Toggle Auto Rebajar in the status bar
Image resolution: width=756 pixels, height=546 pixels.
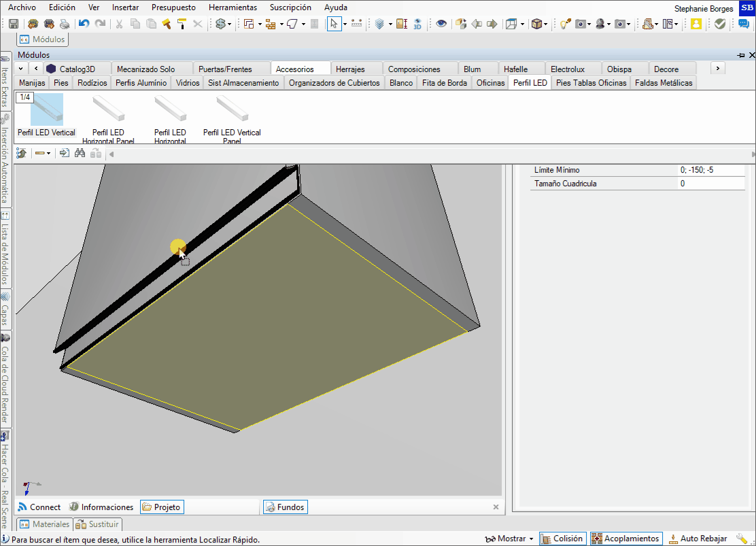pos(696,539)
